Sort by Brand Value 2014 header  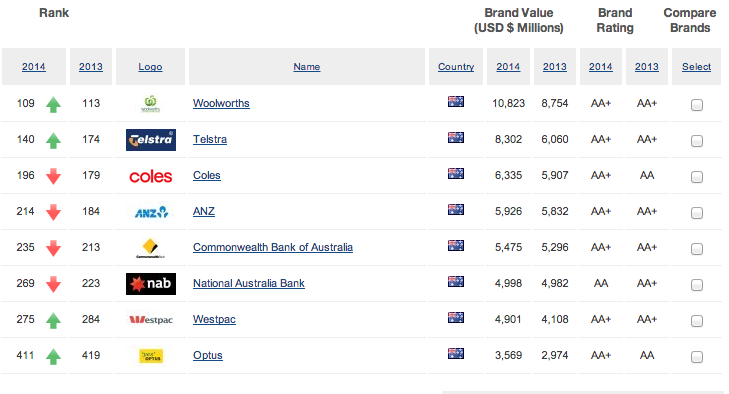coord(508,67)
